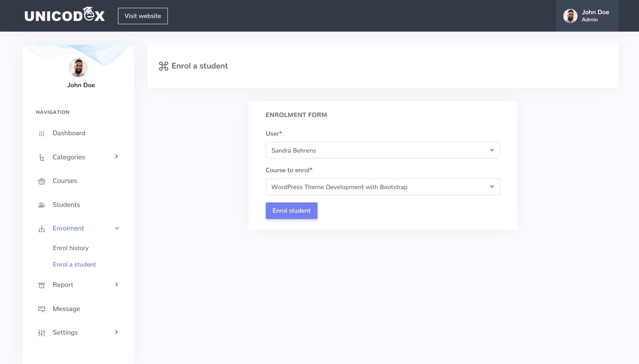Screen dimensions: 639x364
Task: Expand the Categories submenu chevron
Action: (116, 156)
